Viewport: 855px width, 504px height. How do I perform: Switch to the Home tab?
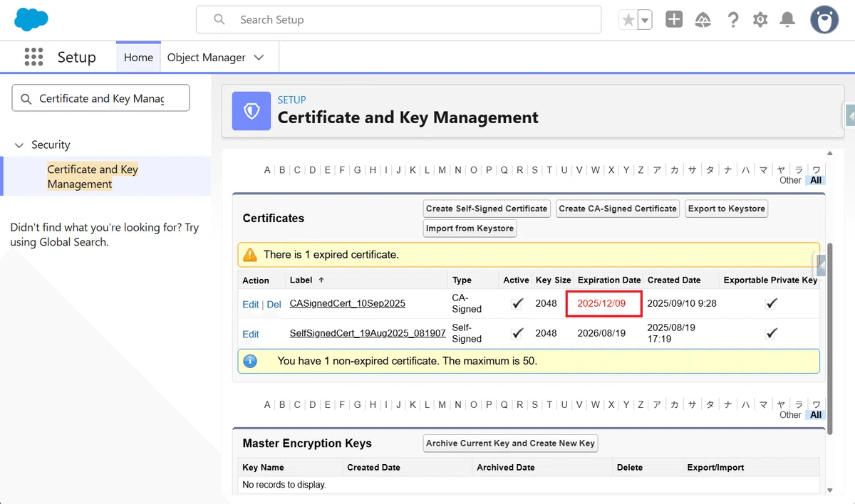pyautogui.click(x=138, y=57)
